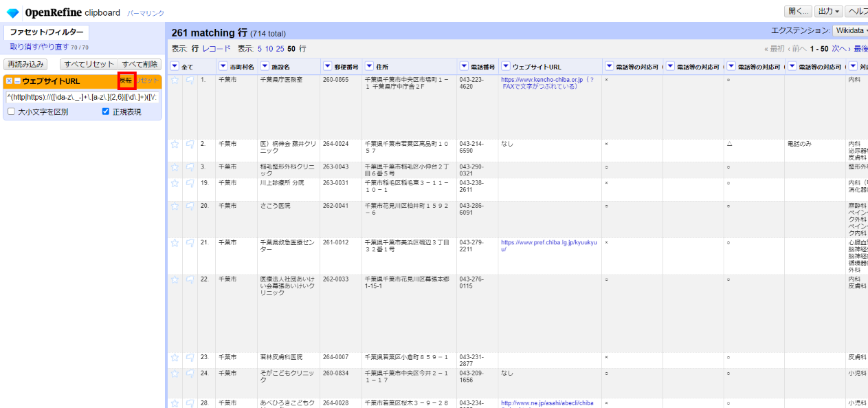868x408 pixels.
Task: Open the 郵便番号 column dropdown
Action: [327, 67]
